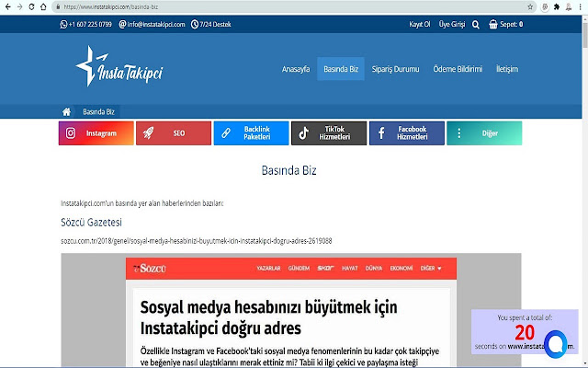Click the 7/24 Destek clock item

[210, 25]
